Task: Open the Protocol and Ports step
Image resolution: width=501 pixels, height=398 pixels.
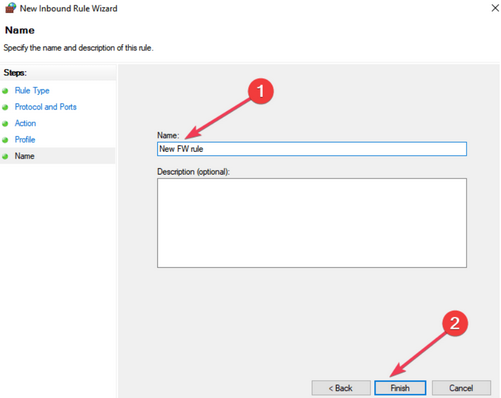Action: click(x=46, y=107)
